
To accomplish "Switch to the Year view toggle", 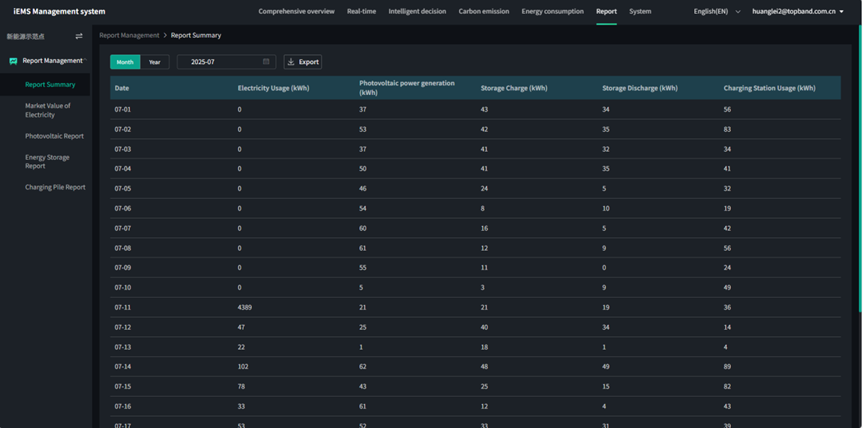I will click(154, 62).
